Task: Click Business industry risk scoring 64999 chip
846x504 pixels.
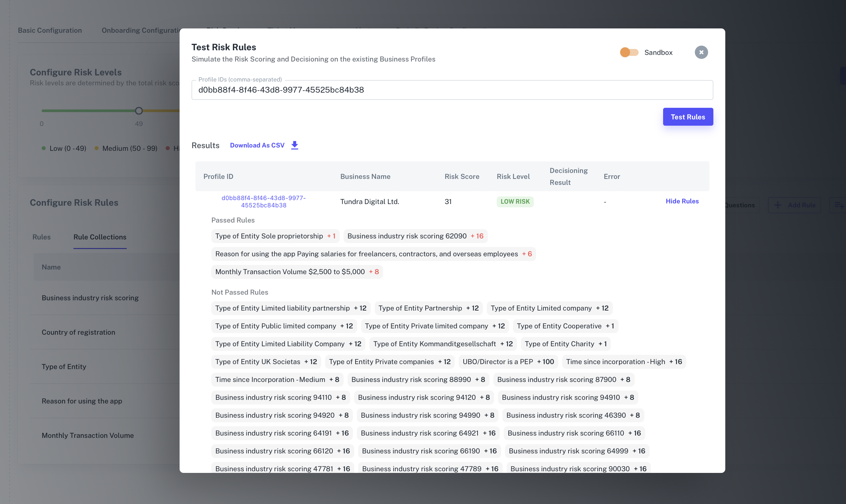Action: pyautogui.click(x=577, y=451)
